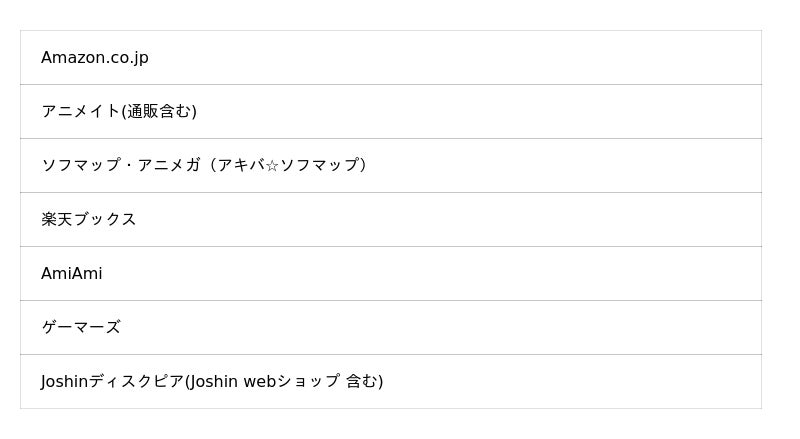
Task: Click the ☆ star in アキバ☆ソフマップ
Action: click(272, 166)
